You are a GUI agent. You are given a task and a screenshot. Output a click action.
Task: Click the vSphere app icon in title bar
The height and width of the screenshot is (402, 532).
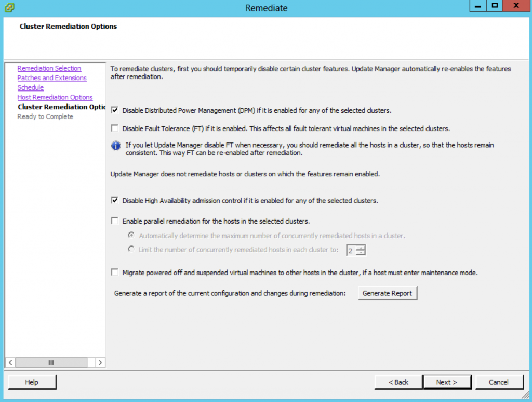[9, 7]
